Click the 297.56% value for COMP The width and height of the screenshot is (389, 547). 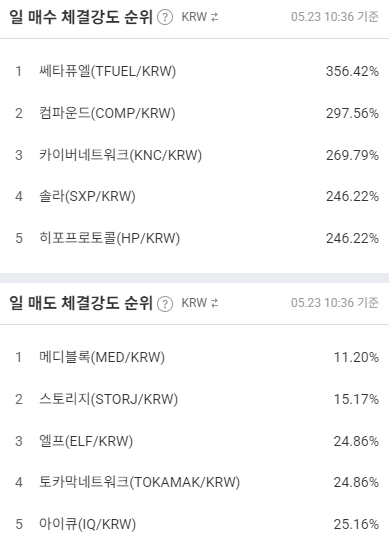(352, 113)
